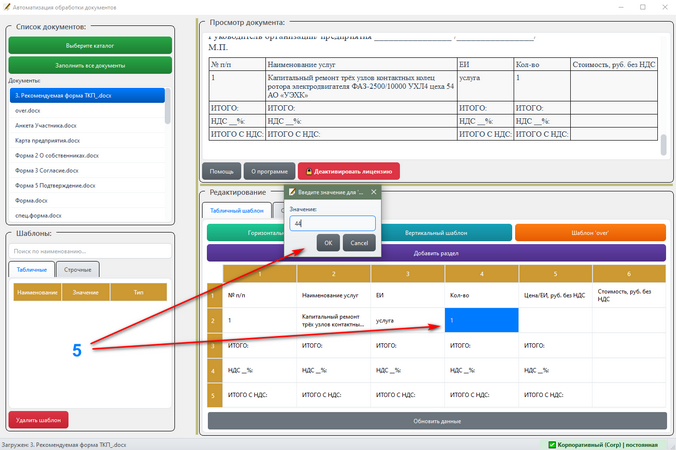Click column header '4' in edit grid
The image size is (676, 450).
click(x=482, y=274)
